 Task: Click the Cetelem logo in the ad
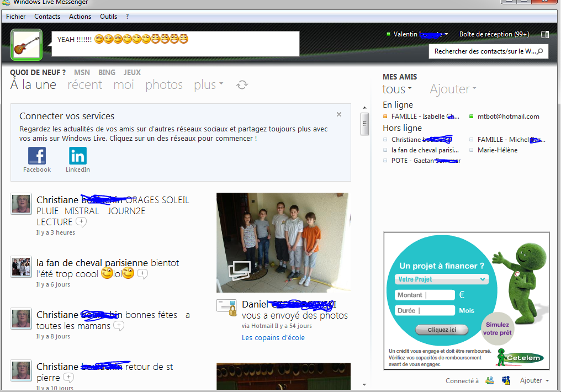(x=521, y=357)
